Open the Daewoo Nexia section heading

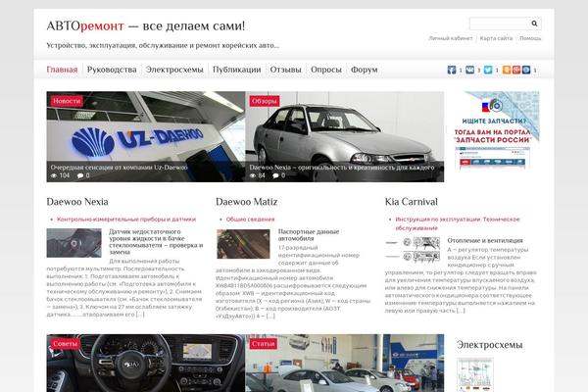(77, 202)
